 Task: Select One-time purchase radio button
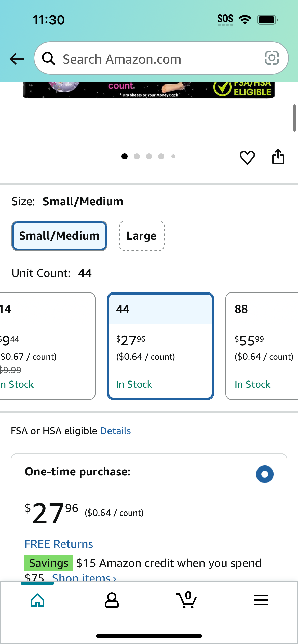pyautogui.click(x=265, y=474)
